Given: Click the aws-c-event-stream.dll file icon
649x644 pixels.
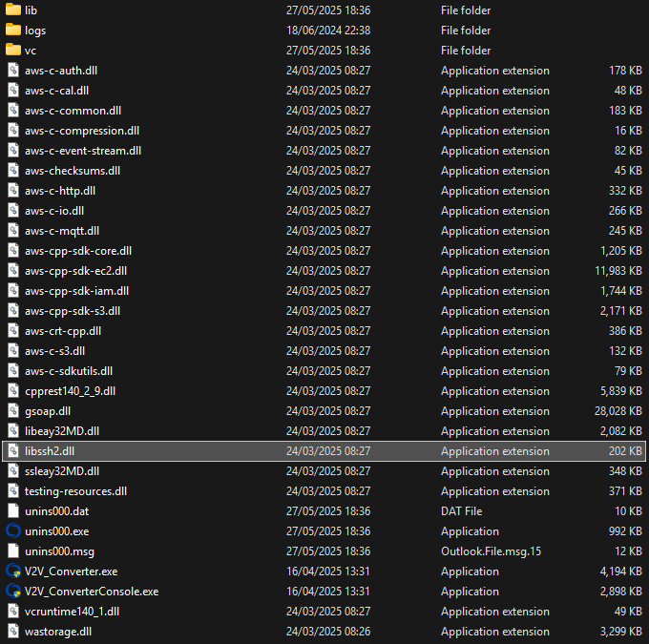Looking at the screenshot, I should coord(13,150).
